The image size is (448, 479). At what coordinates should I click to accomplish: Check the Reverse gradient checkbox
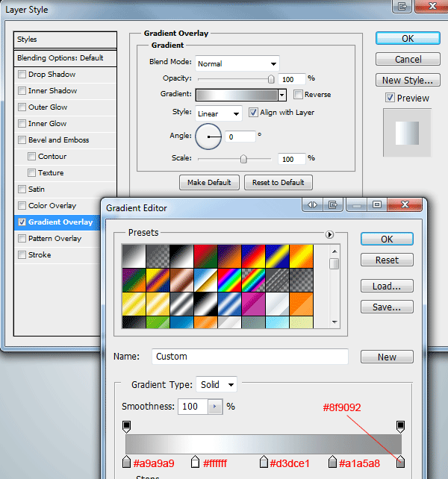(x=298, y=95)
